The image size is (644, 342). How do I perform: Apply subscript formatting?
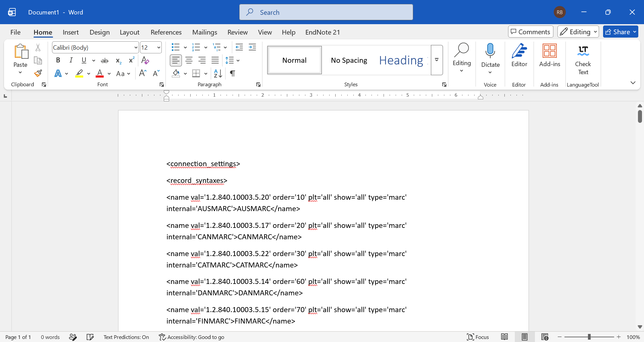pyautogui.click(x=118, y=61)
